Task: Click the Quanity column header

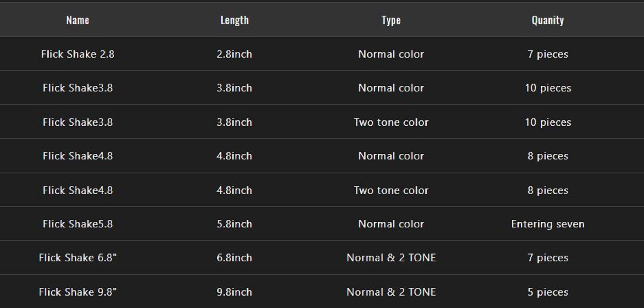Action: [548, 20]
